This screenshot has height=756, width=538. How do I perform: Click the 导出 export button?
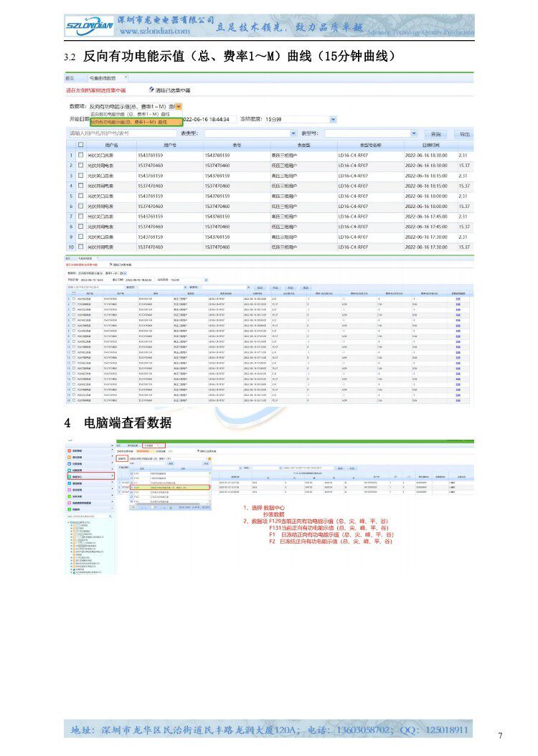click(464, 134)
